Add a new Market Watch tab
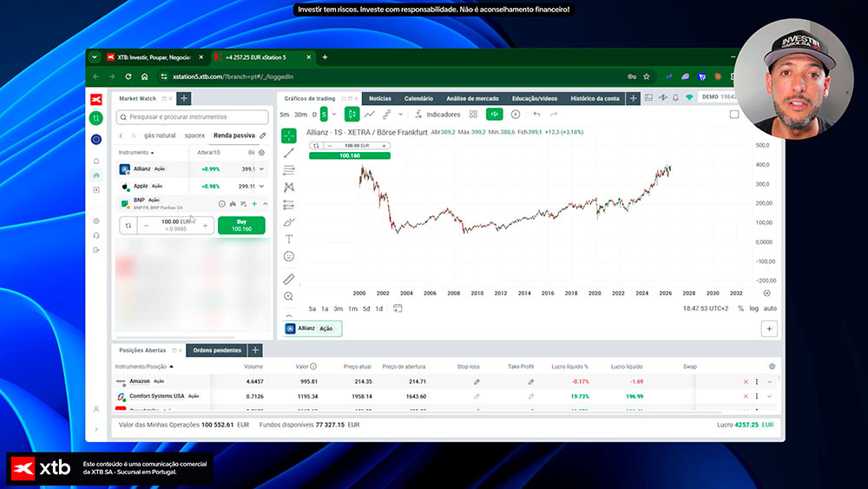The height and width of the screenshot is (489, 868). [184, 98]
